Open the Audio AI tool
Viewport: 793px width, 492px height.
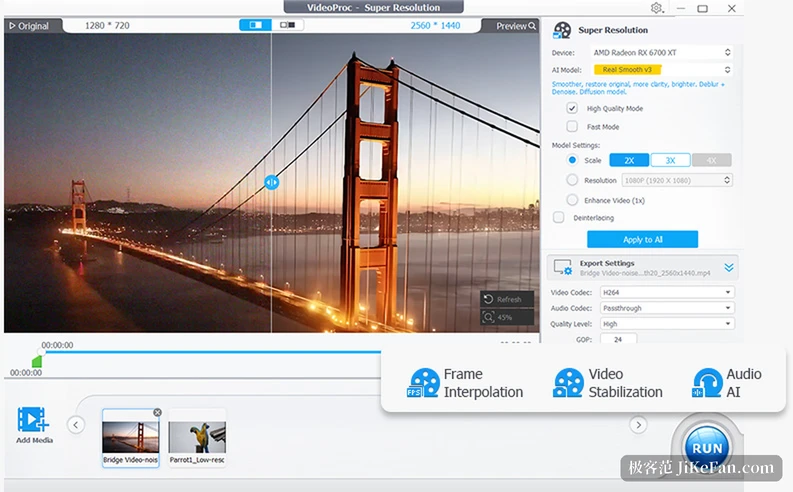pos(727,383)
